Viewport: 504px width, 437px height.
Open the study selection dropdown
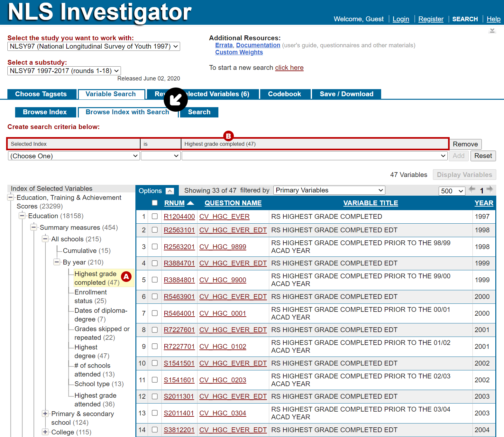click(x=94, y=46)
